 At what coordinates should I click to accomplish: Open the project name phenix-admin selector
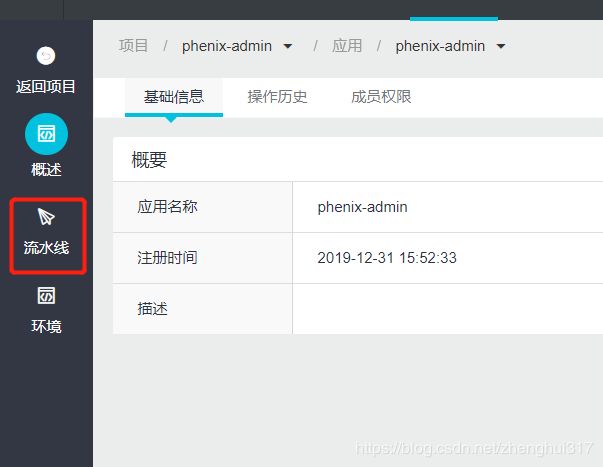pos(227,46)
